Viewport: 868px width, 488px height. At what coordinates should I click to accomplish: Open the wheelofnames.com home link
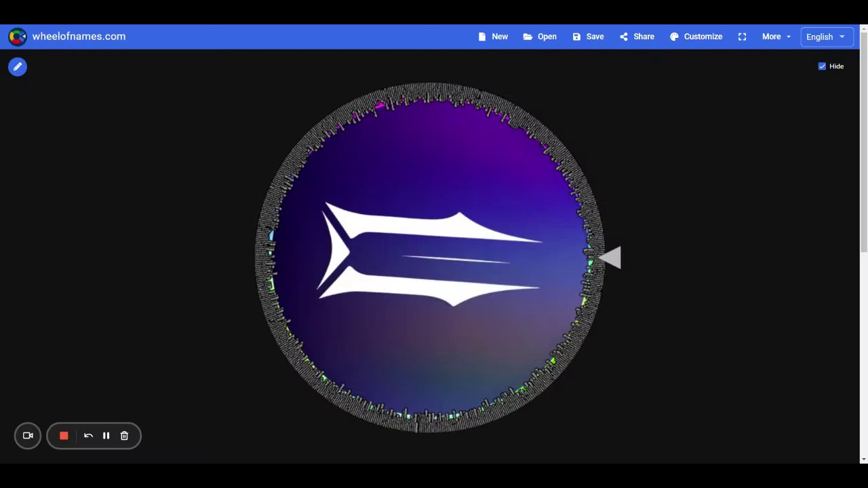79,37
